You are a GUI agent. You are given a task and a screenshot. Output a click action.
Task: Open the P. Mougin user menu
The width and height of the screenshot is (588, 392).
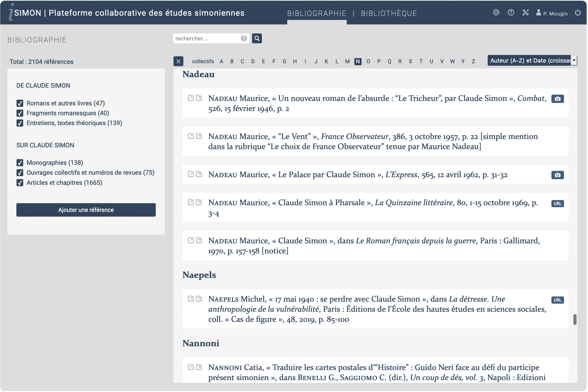(553, 13)
